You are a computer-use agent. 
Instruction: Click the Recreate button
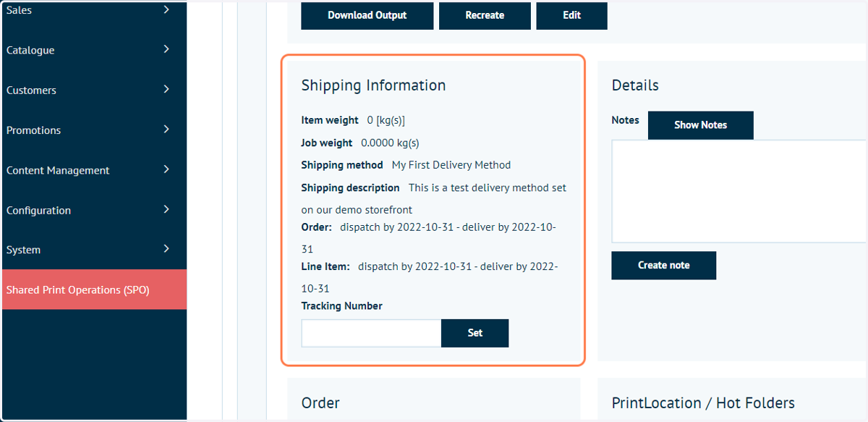(x=485, y=15)
